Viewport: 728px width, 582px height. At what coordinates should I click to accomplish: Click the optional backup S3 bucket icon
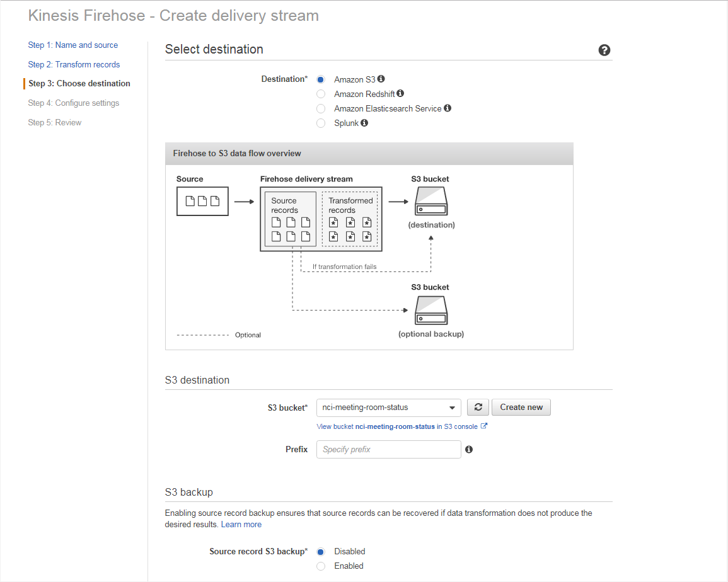pos(431,310)
